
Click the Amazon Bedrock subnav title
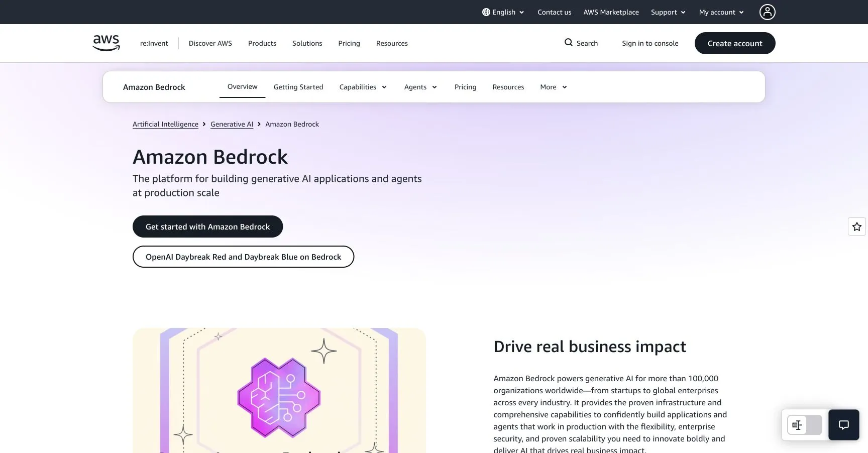(x=154, y=87)
